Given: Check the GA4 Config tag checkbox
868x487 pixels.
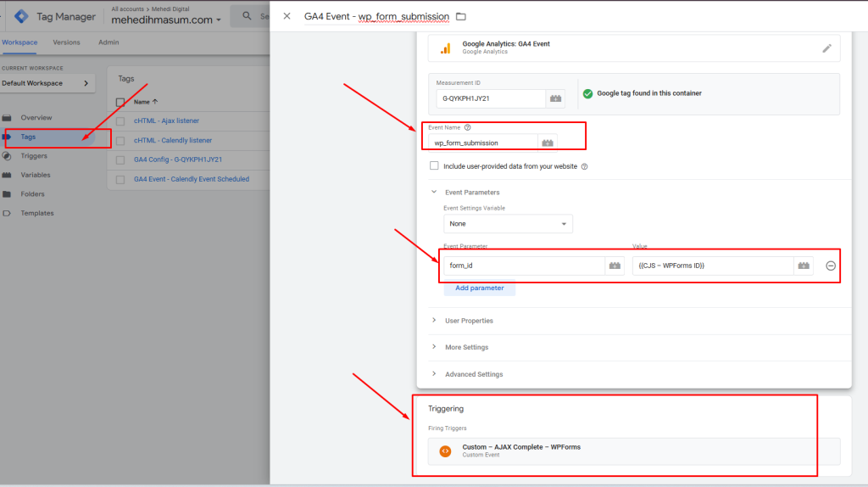Looking at the screenshot, I should click(120, 160).
